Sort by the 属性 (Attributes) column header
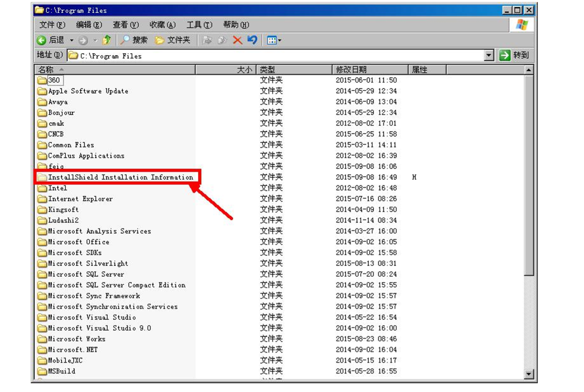 pyautogui.click(x=428, y=70)
